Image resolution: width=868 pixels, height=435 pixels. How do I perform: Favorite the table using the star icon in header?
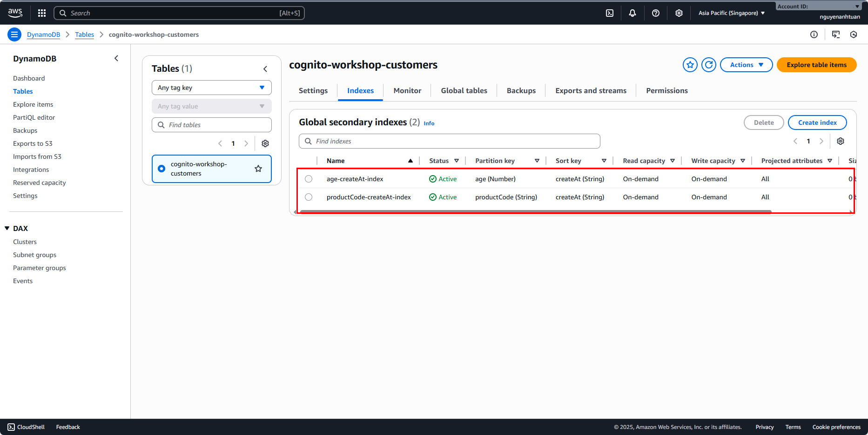pyautogui.click(x=690, y=65)
